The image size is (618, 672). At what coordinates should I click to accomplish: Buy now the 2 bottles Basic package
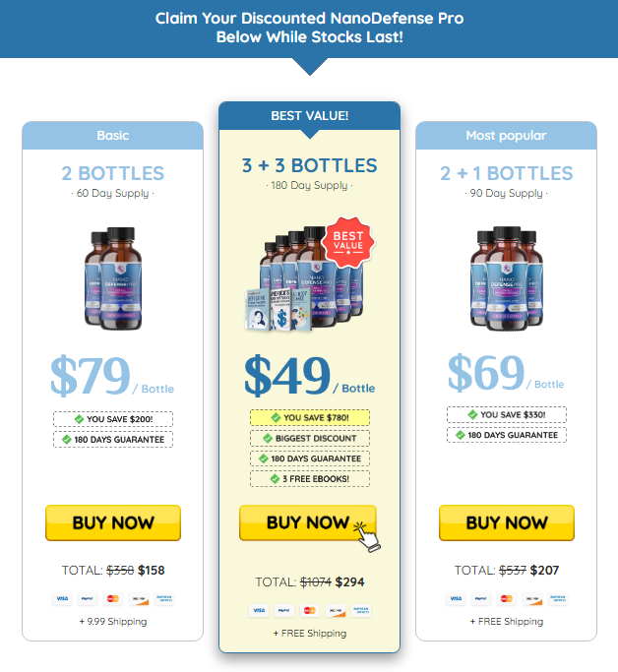tap(113, 522)
